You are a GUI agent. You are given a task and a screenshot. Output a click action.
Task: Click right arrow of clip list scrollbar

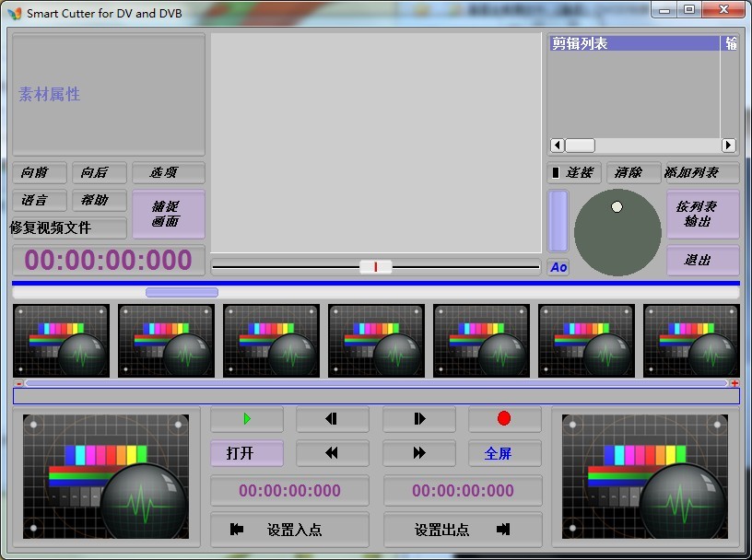pyautogui.click(x=728, y=146)
